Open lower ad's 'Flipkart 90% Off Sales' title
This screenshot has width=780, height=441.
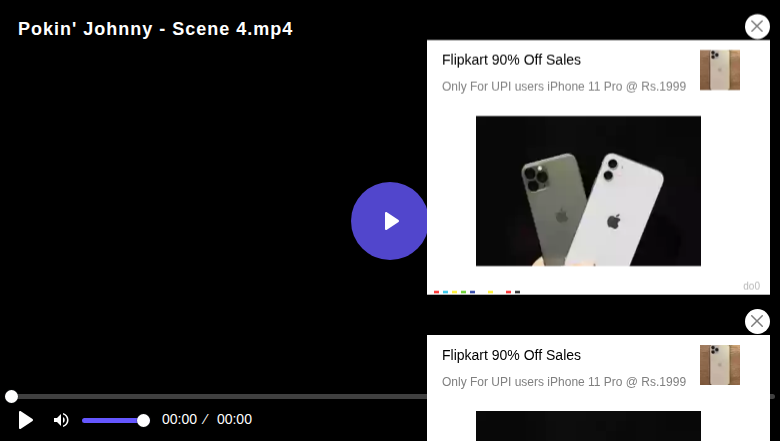(x=511, y=355)
